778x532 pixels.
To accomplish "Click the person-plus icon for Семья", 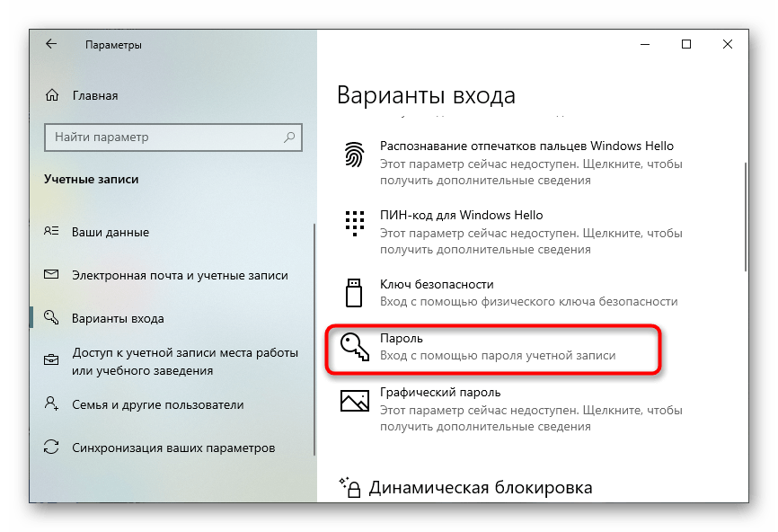I will click(51, 403).
